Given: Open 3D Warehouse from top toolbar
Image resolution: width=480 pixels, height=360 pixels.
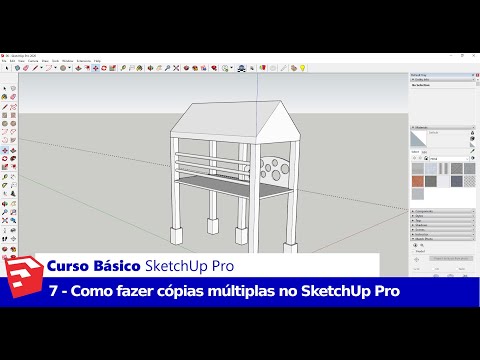Looking at the screenshot, I should point(186,68).
